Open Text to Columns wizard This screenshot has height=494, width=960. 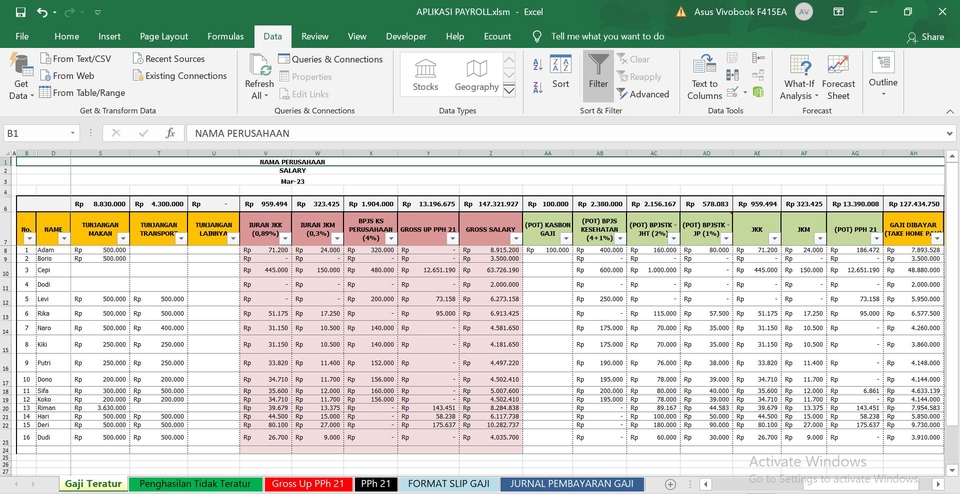704,77
